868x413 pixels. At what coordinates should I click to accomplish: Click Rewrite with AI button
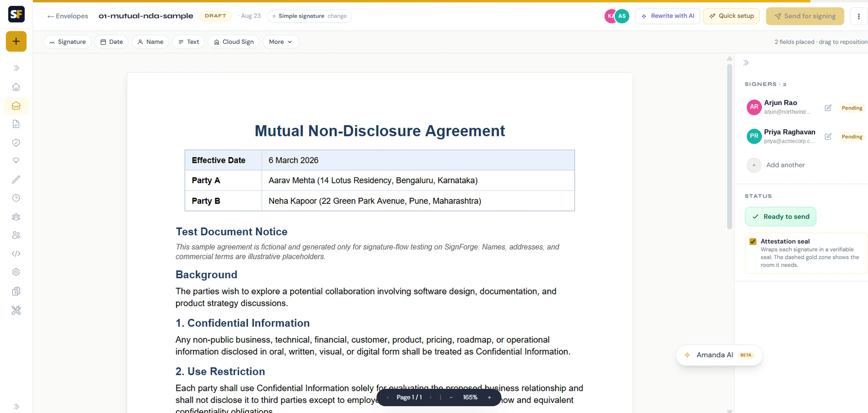[667, 16]
